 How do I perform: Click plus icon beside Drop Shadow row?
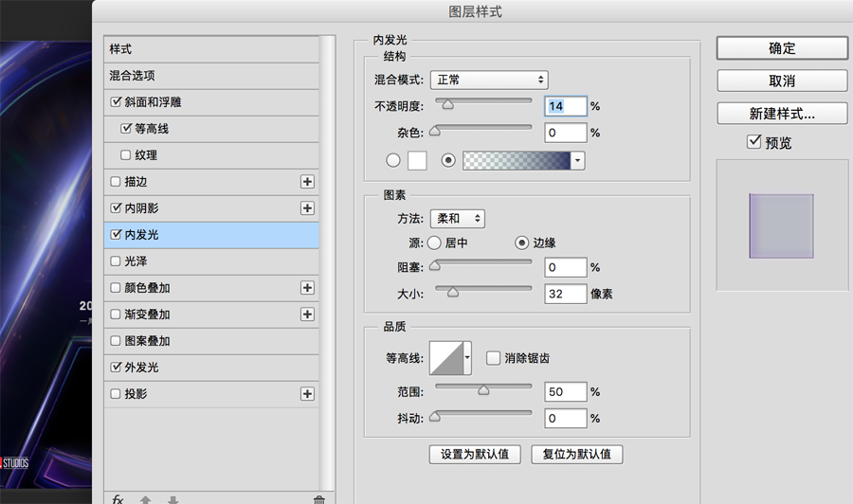[x=307, y=394]
